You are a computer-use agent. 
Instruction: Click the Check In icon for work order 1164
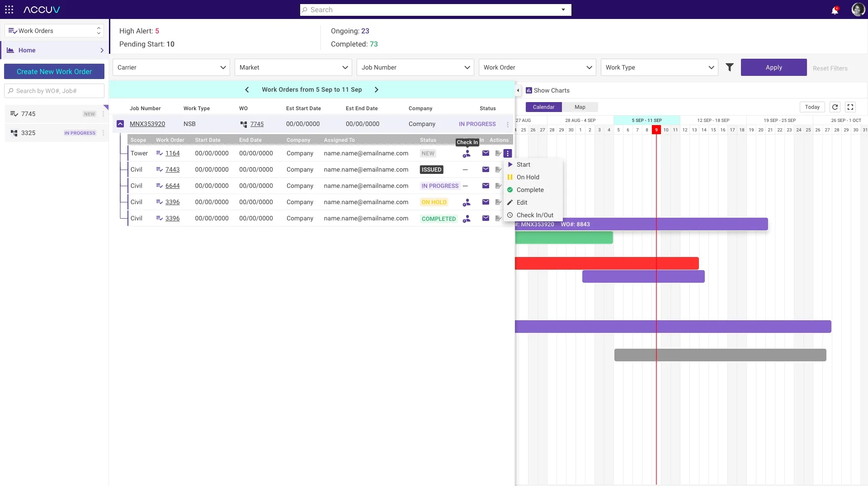pos(467,154)
